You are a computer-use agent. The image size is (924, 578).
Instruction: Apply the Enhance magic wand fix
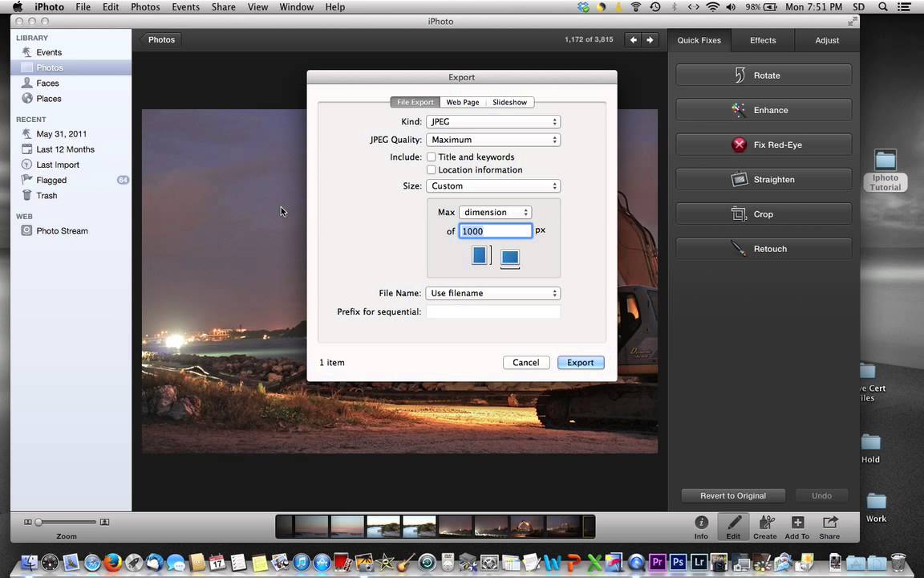[x=763, y=110]
